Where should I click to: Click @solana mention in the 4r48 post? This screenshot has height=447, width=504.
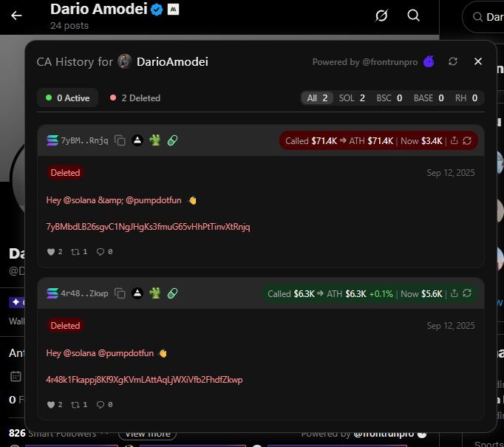(x=79, y=353)
